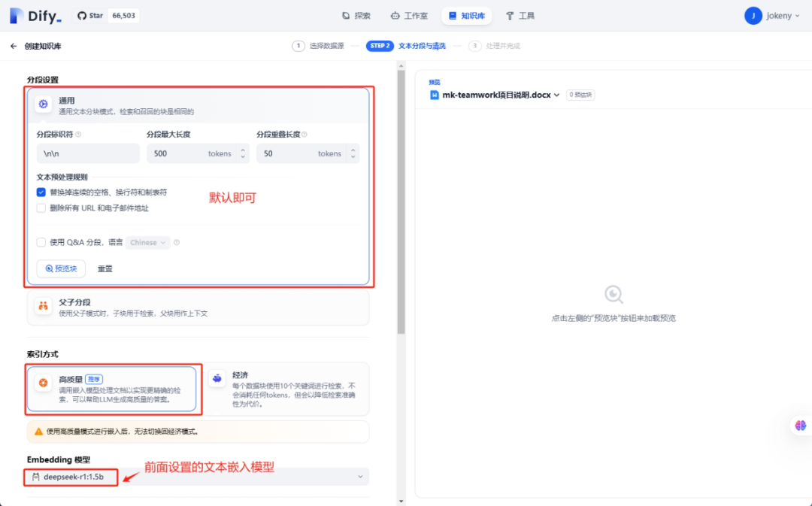
Task: Select the 通用 segmentation card
Action: (198, 106)
